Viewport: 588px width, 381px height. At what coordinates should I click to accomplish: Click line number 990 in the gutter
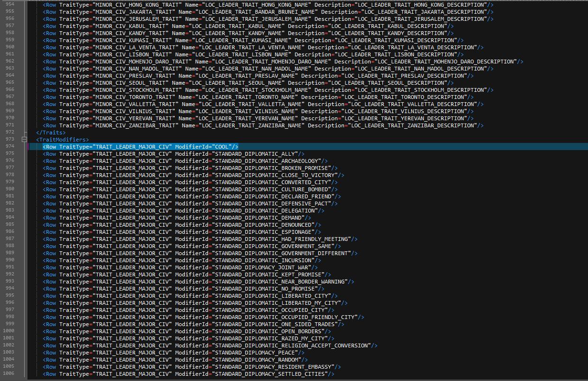click(9, 260)
